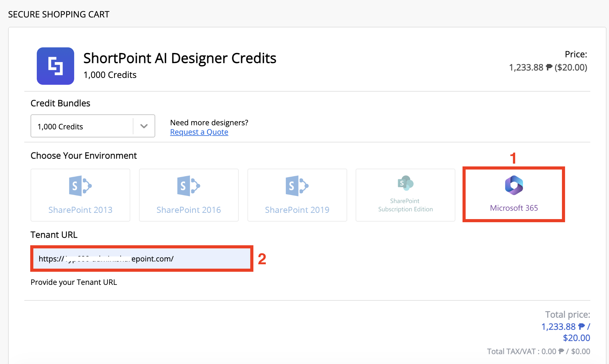Viewport: 609px width, 364px height.
Task: Select the SharePoint 2016 environment
Action: tap(189, 195)
